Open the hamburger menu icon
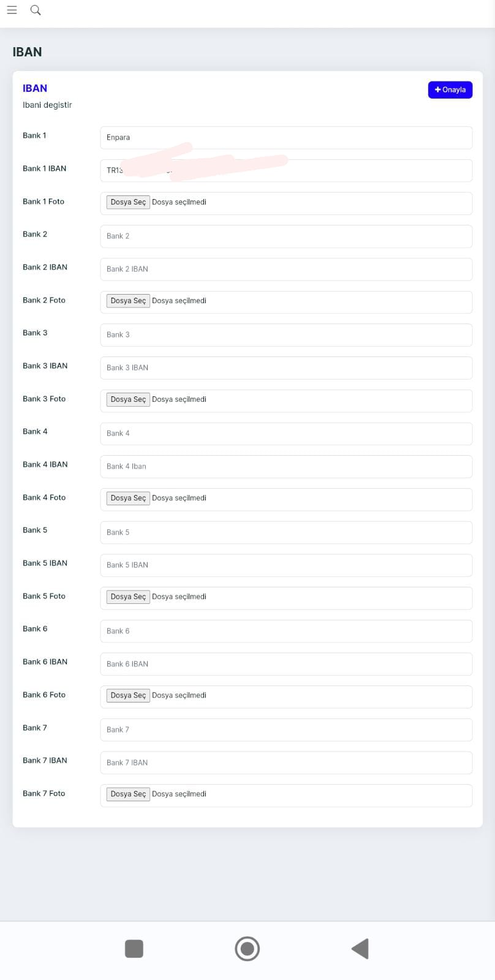 point(12,10)
